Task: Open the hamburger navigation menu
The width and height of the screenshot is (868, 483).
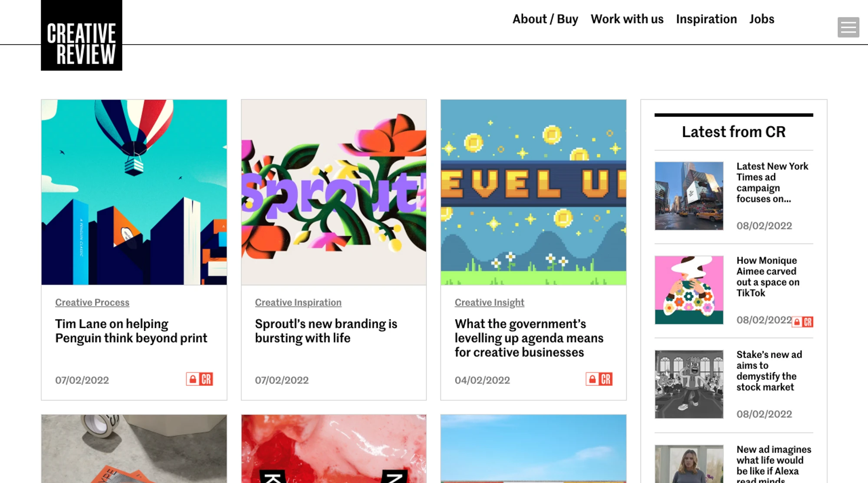Action: point(848,27)
